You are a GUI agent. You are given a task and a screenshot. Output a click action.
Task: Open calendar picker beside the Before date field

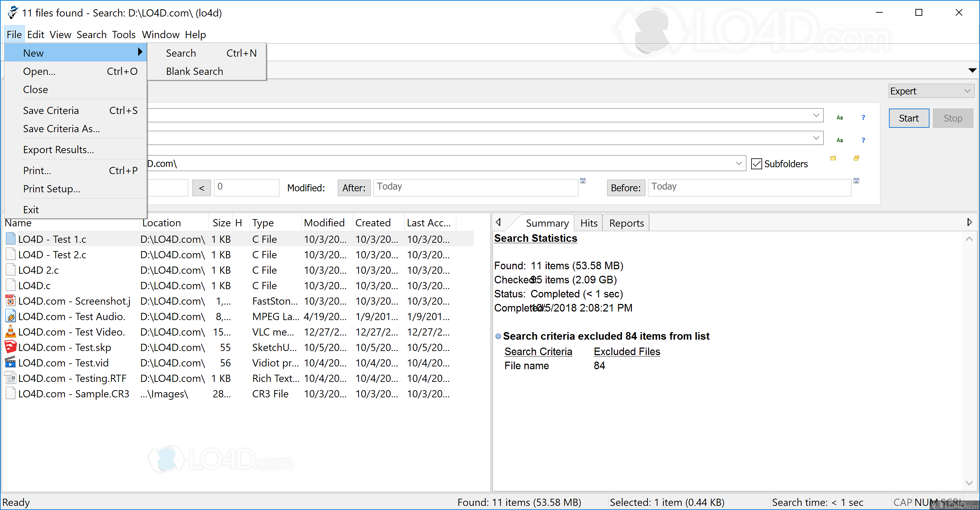[x=856, y=181]
